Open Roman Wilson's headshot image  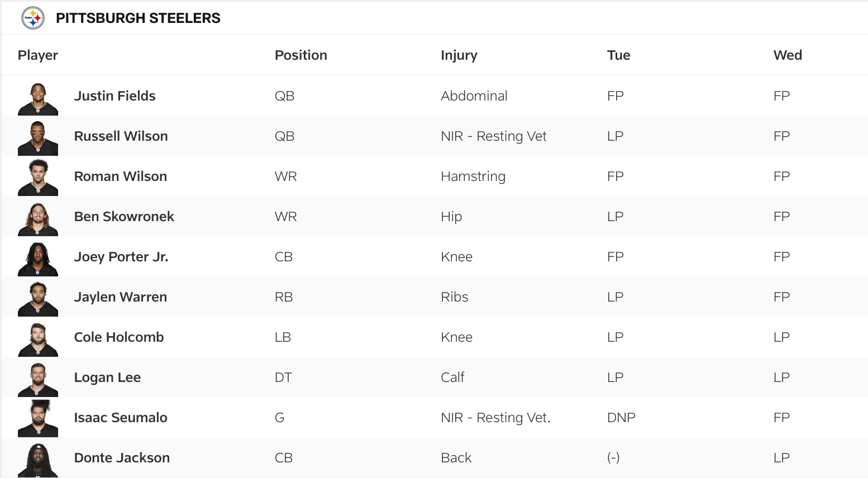38,179
